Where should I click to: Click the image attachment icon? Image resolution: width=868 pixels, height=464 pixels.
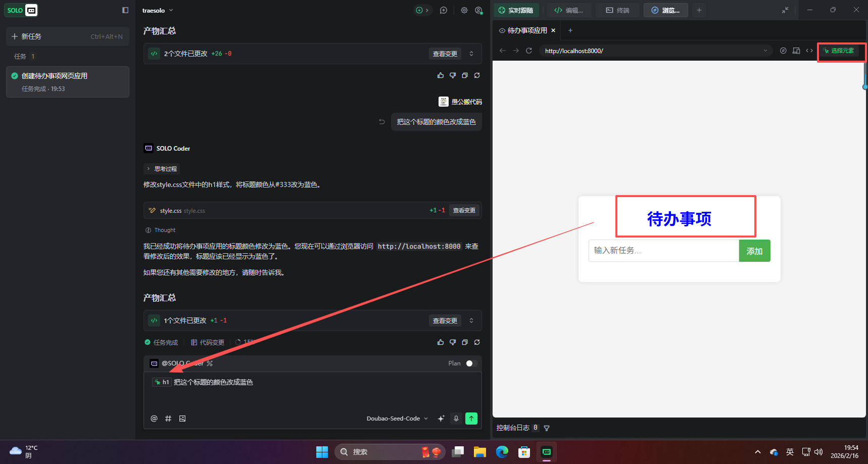[182, 419]
